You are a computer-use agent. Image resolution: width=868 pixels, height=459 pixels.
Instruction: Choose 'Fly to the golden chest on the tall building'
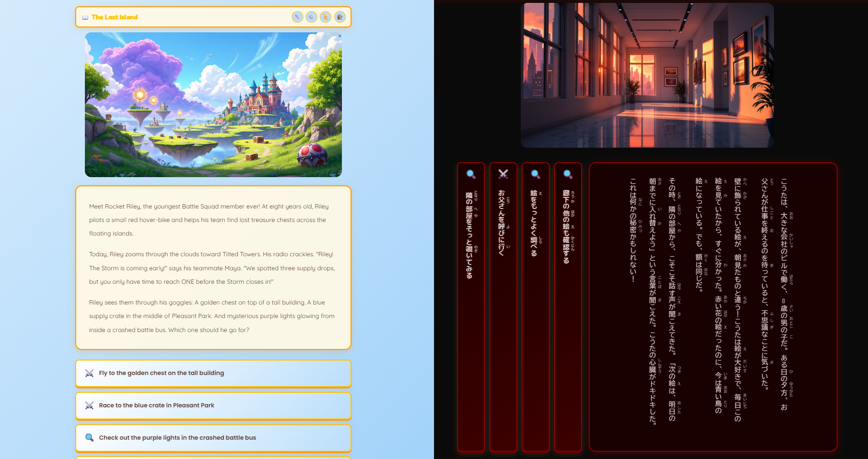pyautogui.click(x=213, y=373)
